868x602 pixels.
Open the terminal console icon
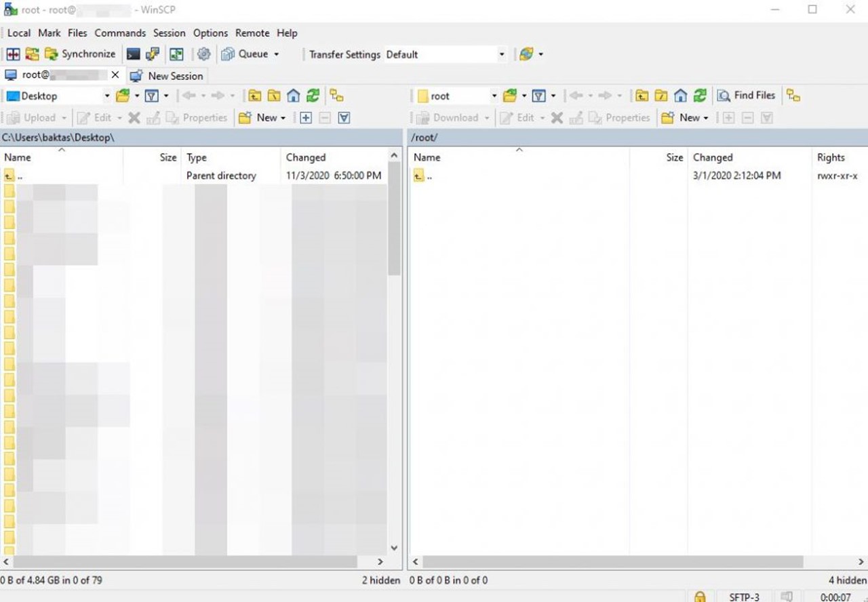134,54
